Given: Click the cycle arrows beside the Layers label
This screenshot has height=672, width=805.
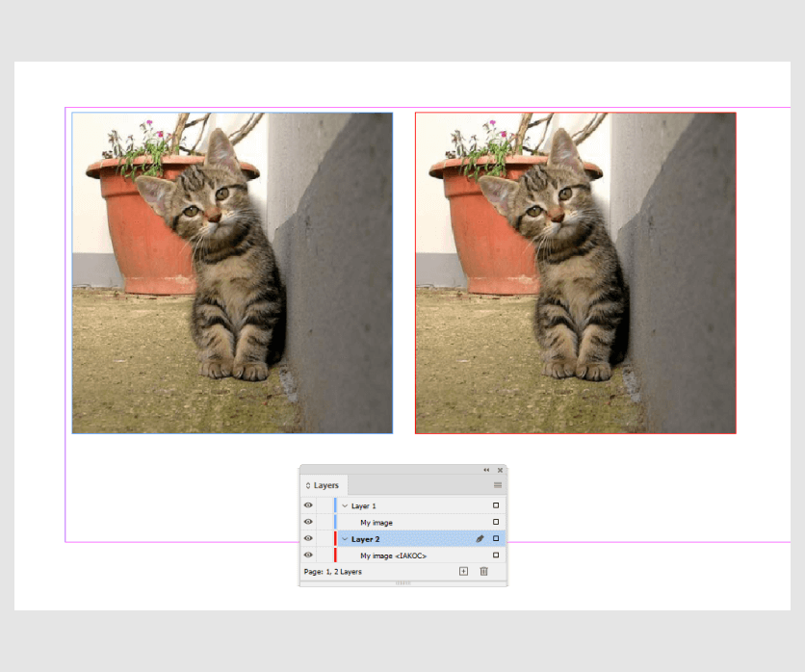Looking at the screenshot, I should (308, 484).
